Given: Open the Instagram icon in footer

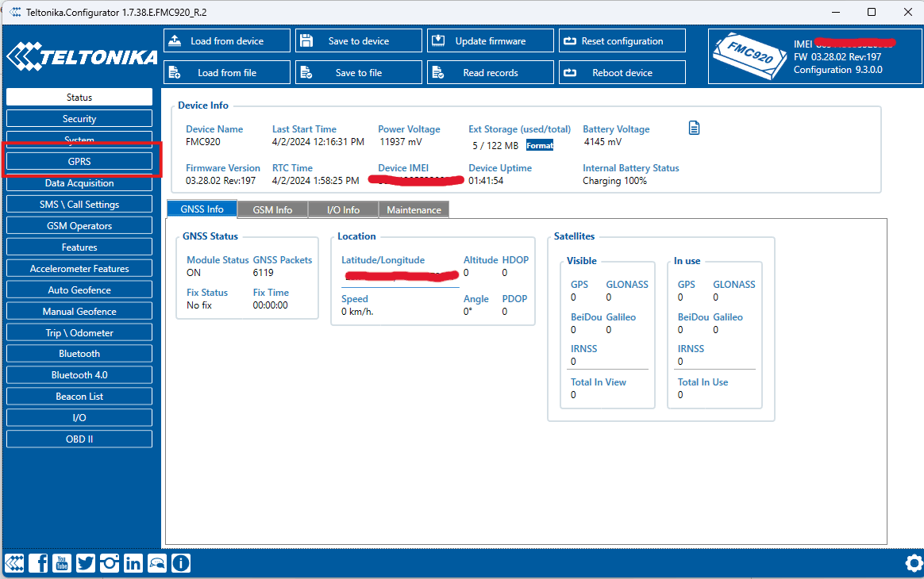Looking at the screenshot, I should click(x=110, y=564).
